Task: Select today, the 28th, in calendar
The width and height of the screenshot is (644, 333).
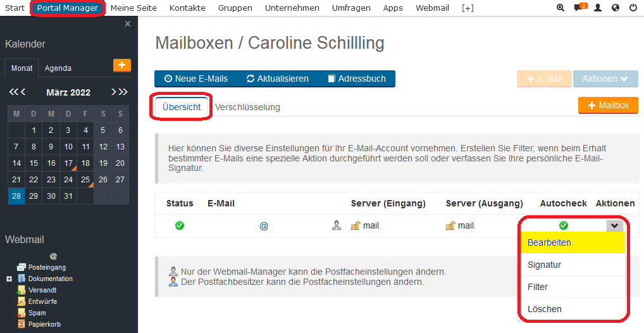Action: pyautogui.click(x=16, y=196)
